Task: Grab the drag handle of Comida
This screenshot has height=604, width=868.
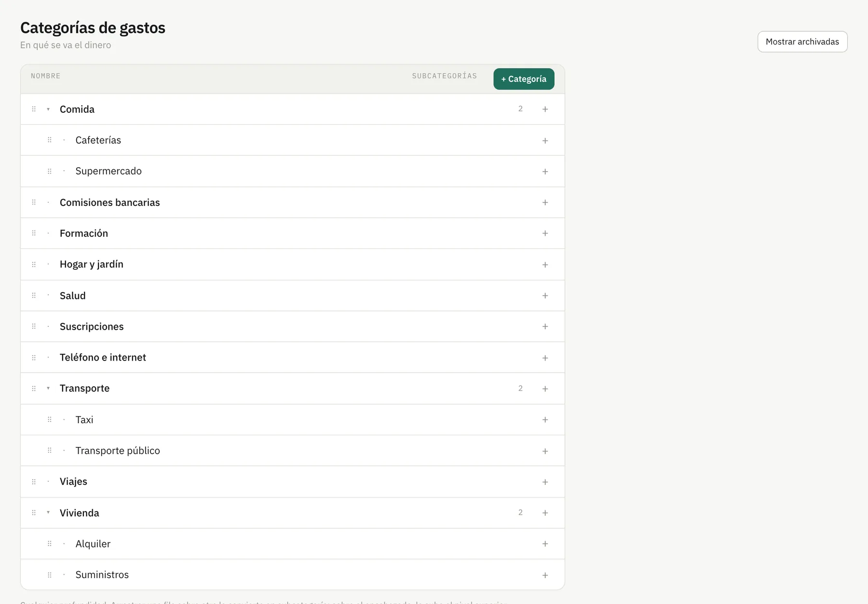Action: (34, 109)
